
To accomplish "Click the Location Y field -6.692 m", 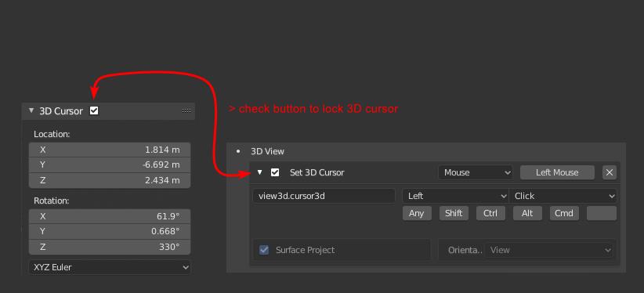I will click(x=110, y=165).
